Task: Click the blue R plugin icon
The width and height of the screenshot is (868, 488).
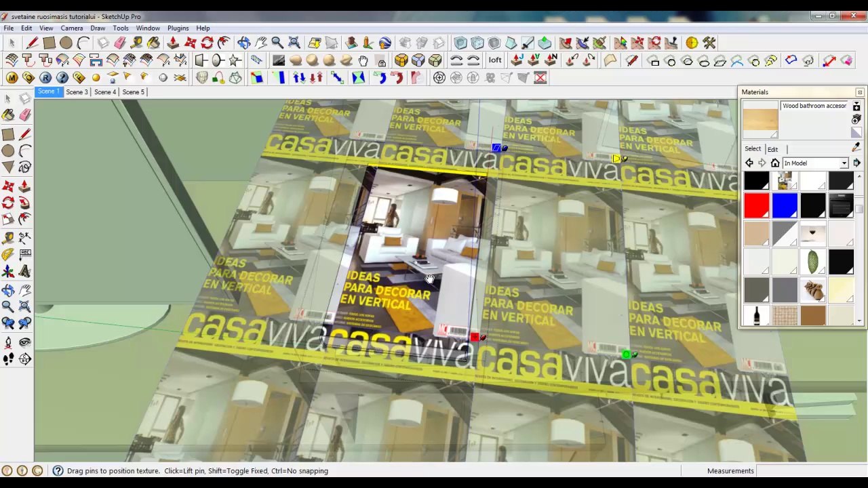Action: click(x=45, y=78)
